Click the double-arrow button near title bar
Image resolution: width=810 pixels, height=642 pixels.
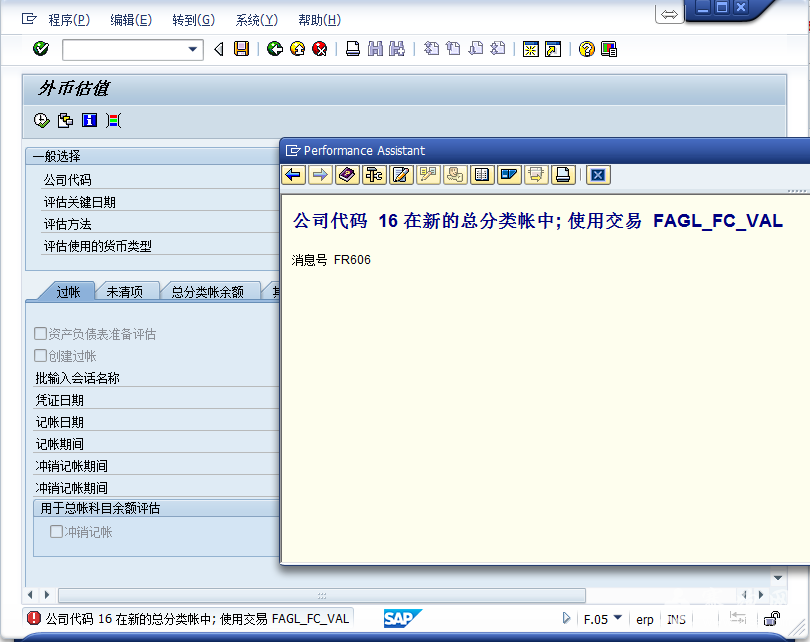[x=669, y=14]
